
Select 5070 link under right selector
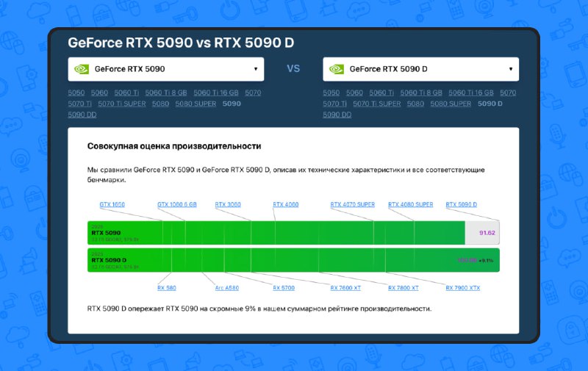coord(508,93)
